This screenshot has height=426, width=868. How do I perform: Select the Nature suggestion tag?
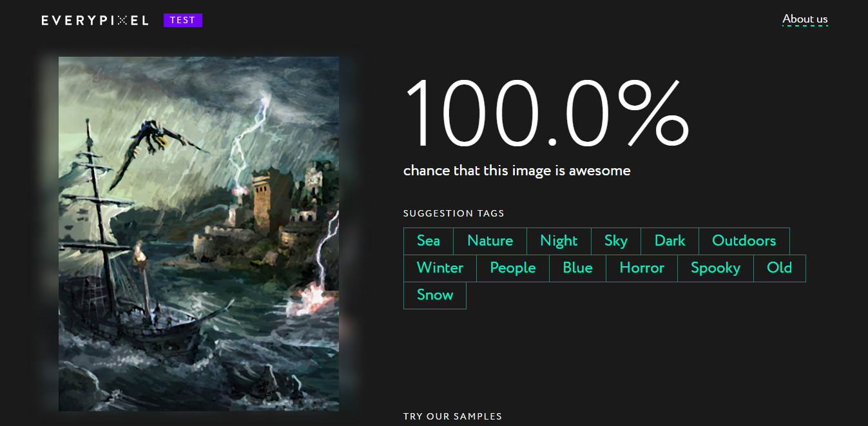click(490, 241)
